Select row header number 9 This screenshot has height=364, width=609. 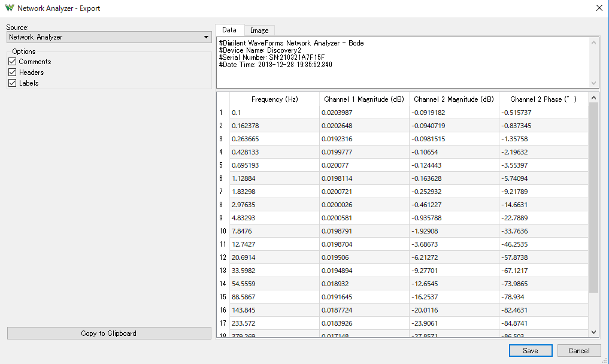pyautogui.click(x=223, y=218)
